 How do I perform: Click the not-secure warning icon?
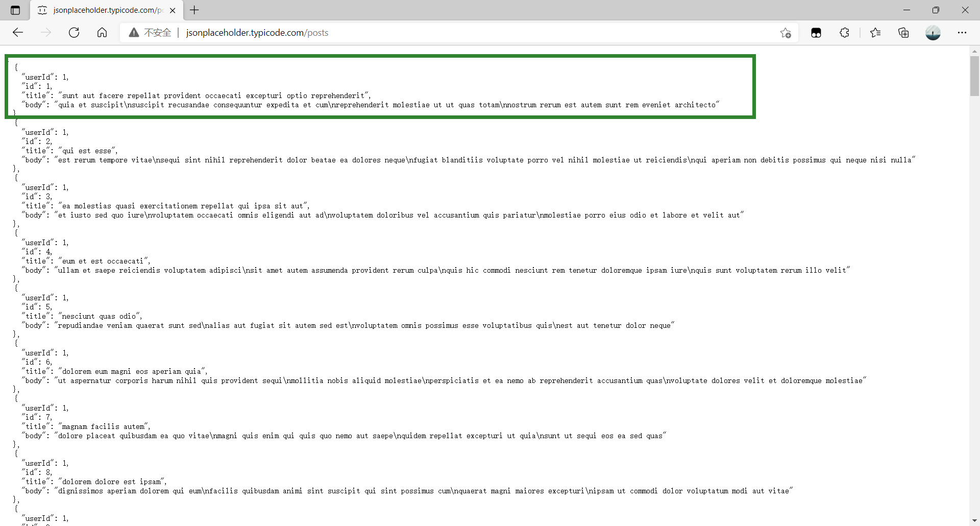(134, 33)
